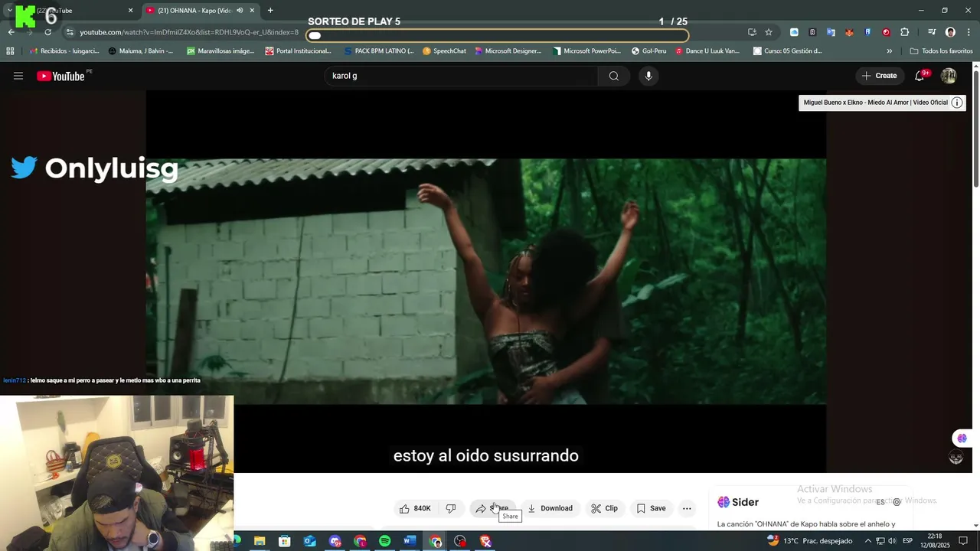Open the Curso: 05 Gestión bookmark

[x=788, y=51]
